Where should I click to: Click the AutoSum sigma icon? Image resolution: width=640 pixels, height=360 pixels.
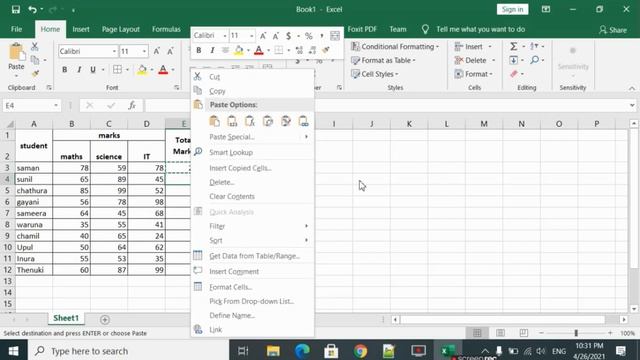point(513,47)
